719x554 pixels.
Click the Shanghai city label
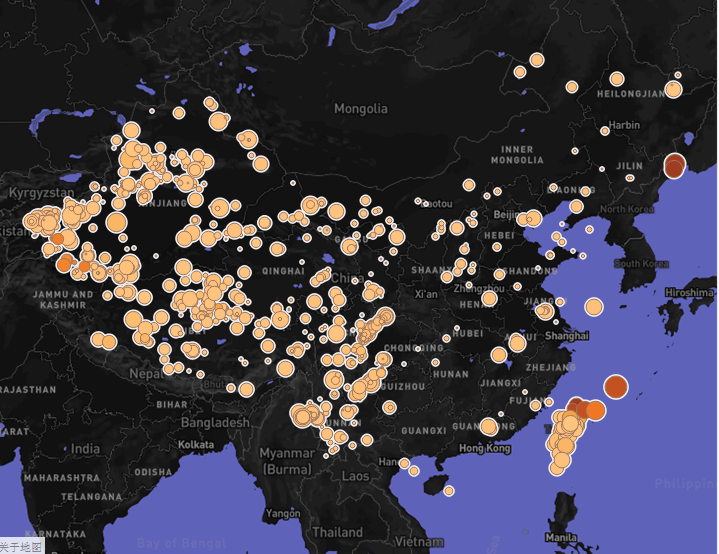coord(567,336)
